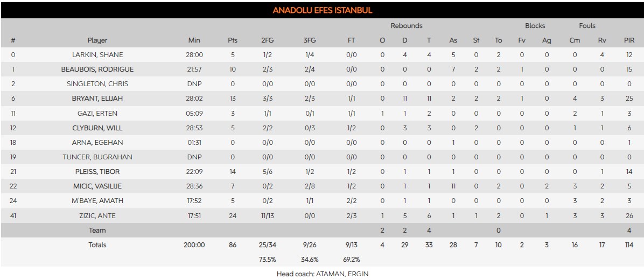Image resolution: width=644 pixels, height=280 pixels.
Task: Click the Pts column header
Action: tap(232, 40)
